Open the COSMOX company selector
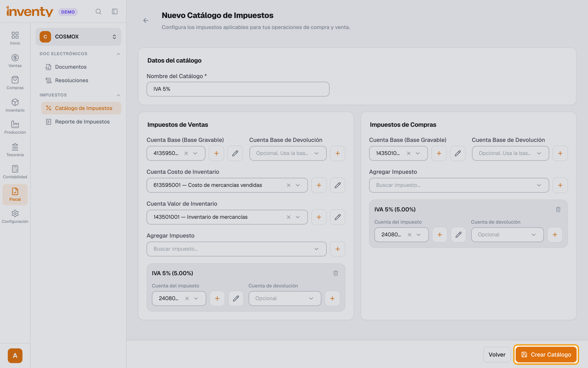 point(78,37)
